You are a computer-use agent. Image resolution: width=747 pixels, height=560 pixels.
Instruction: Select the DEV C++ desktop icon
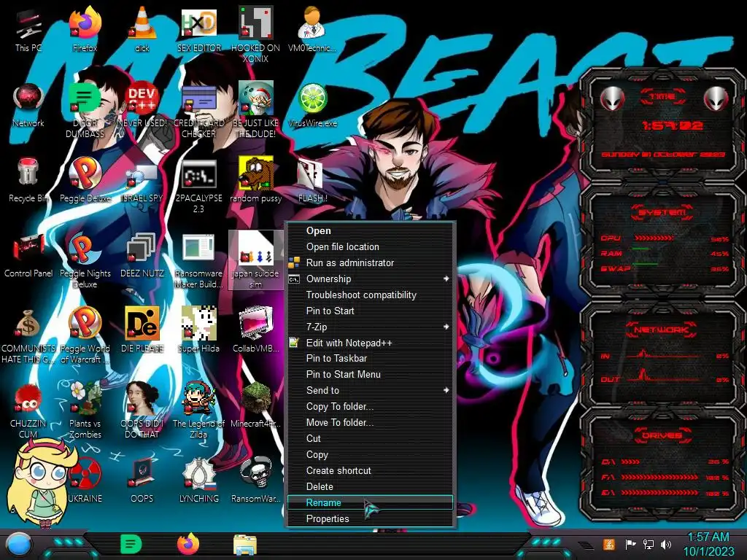[x=142, y=105]
